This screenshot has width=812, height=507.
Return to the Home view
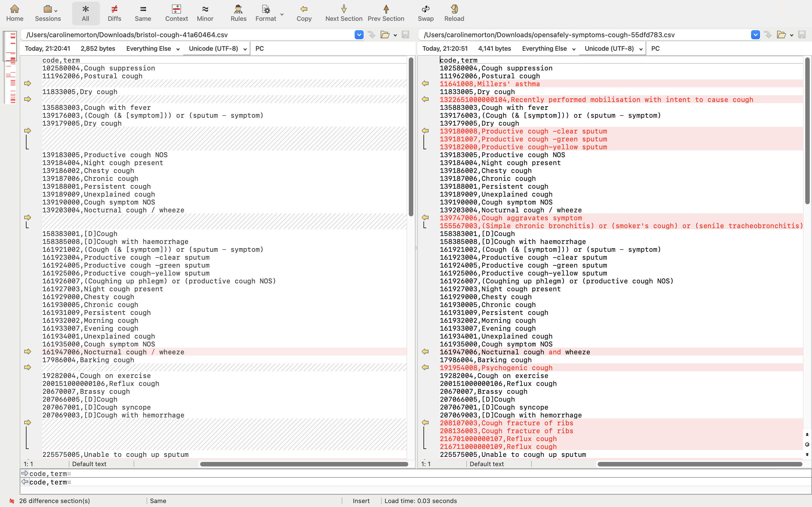tap(14, 13)
